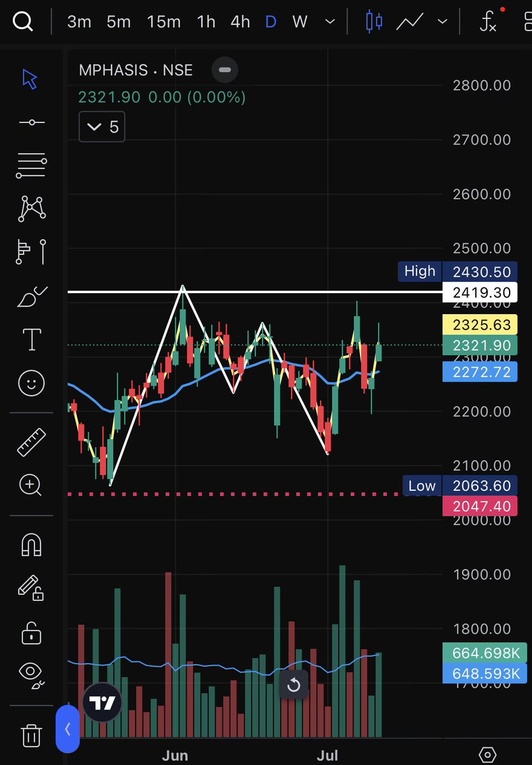Select the brush drawing tool
Screen dimensions: 532x765
point(32,296)
